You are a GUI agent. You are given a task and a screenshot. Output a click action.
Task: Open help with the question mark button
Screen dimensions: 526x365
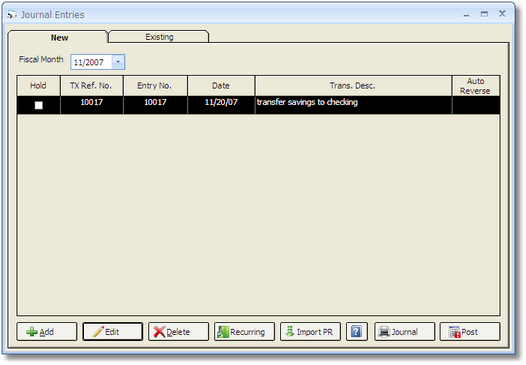pyautogui.click(x=357, y=332)
